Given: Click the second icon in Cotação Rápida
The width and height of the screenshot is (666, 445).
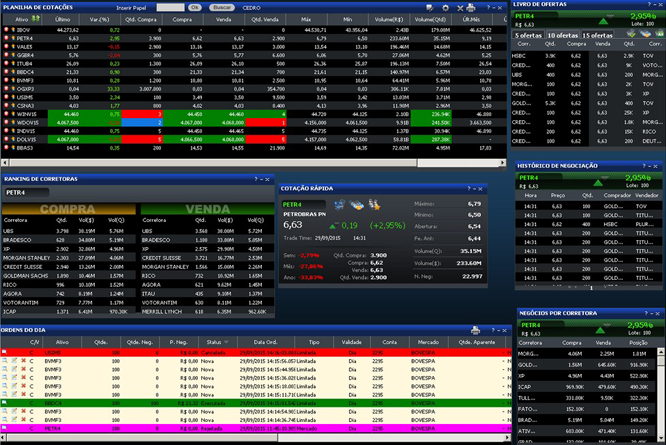Looking at the screenshot, I should (x=357, y=204).
